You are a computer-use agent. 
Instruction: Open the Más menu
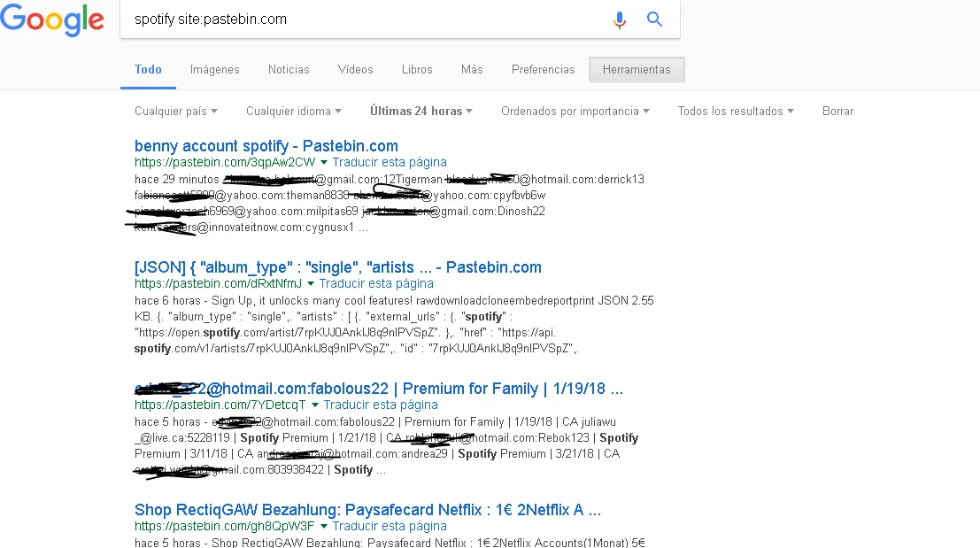pyautogui.click(x=472, y=69)
